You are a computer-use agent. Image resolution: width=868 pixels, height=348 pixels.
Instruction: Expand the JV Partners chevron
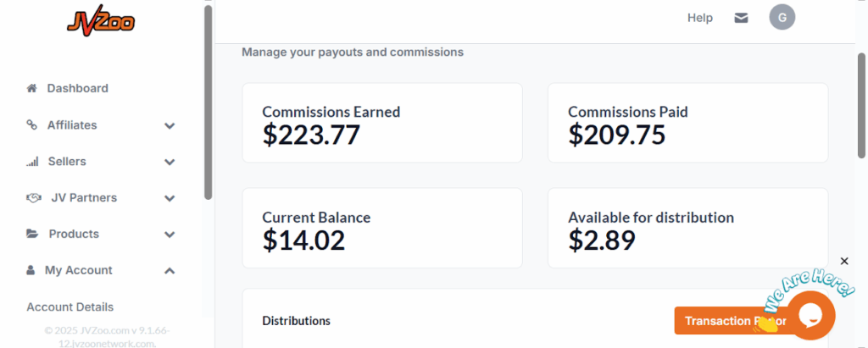(170, 198)
